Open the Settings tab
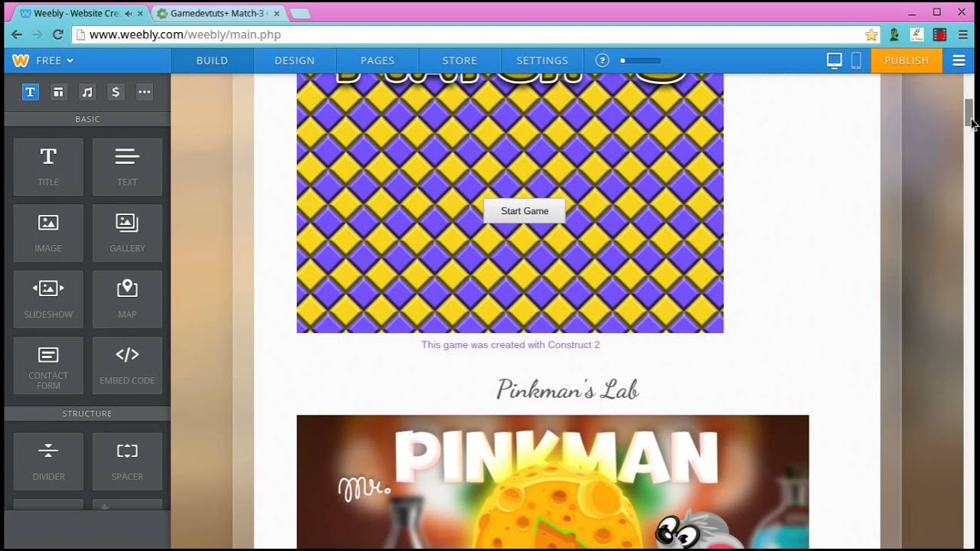The image size is (980, 551). [x=542, y=60]
